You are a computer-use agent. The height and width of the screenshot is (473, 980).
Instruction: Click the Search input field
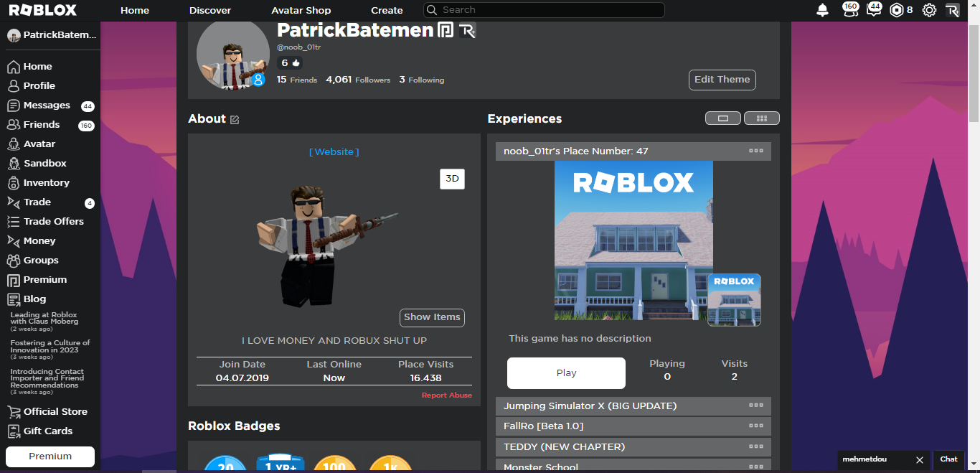pyautogui.click(x=550, y=10)
